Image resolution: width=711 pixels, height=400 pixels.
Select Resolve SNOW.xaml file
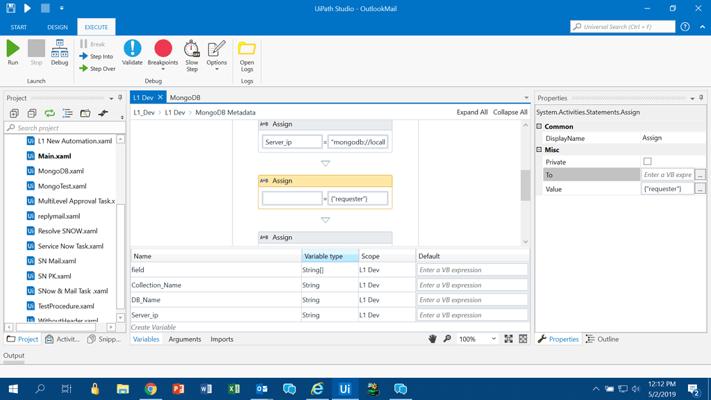(68, 231)
